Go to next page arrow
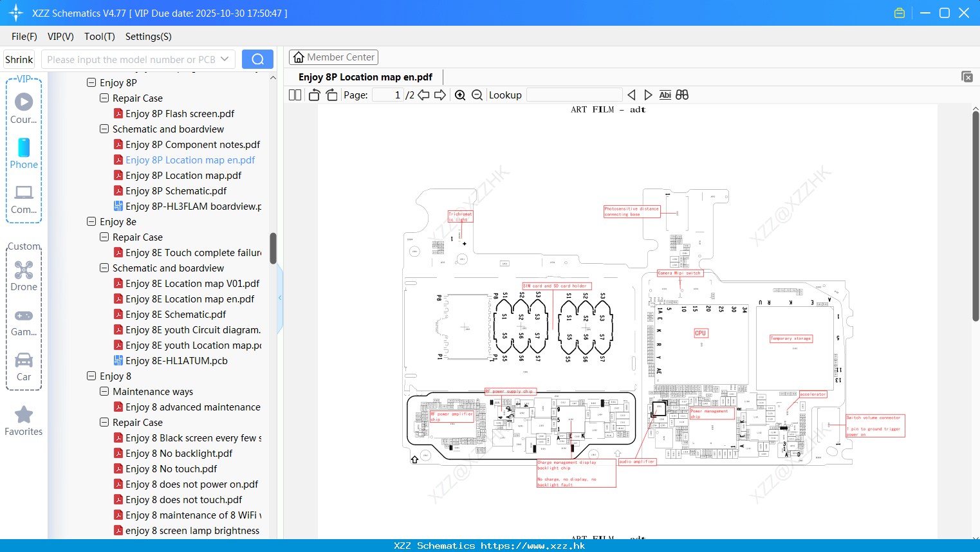The image size is (980, 552). point(440,95)
